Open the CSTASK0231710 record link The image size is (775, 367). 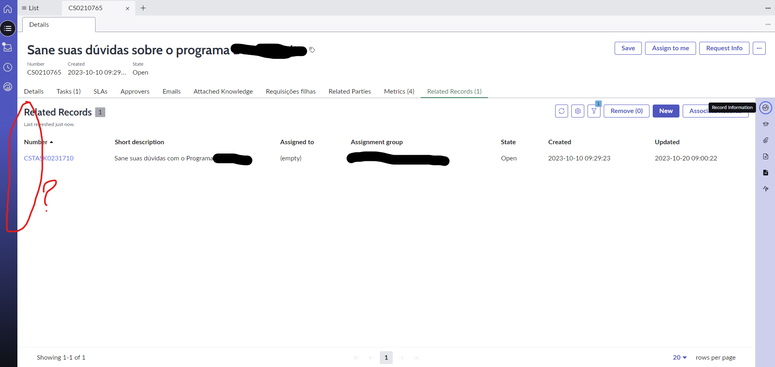[49, 159]
